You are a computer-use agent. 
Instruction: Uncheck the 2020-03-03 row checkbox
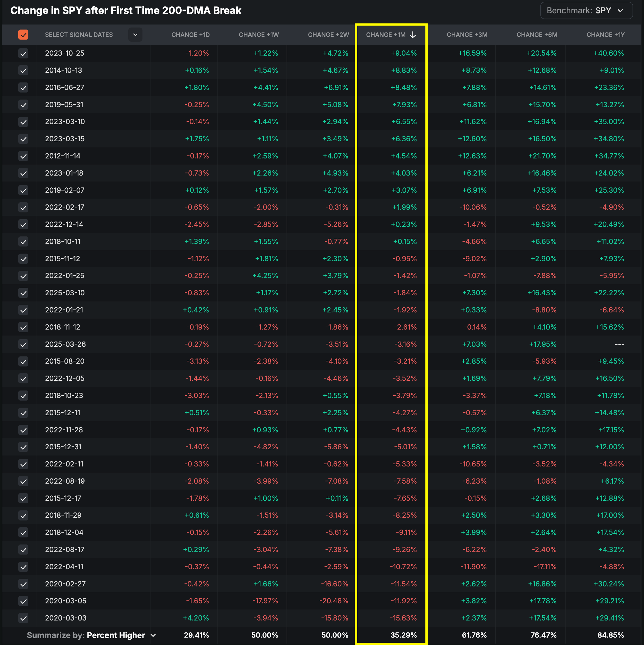[23, 618]
